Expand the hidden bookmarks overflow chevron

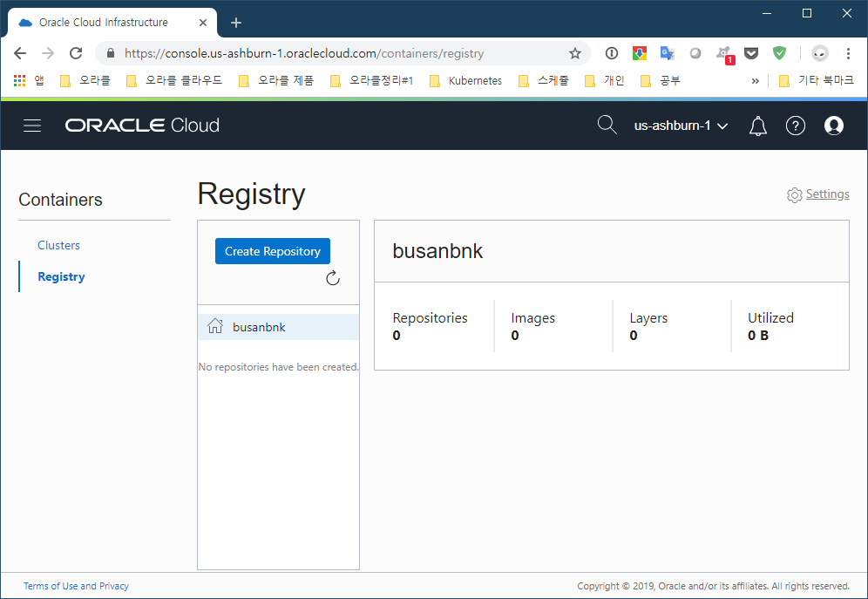(755, 80)
